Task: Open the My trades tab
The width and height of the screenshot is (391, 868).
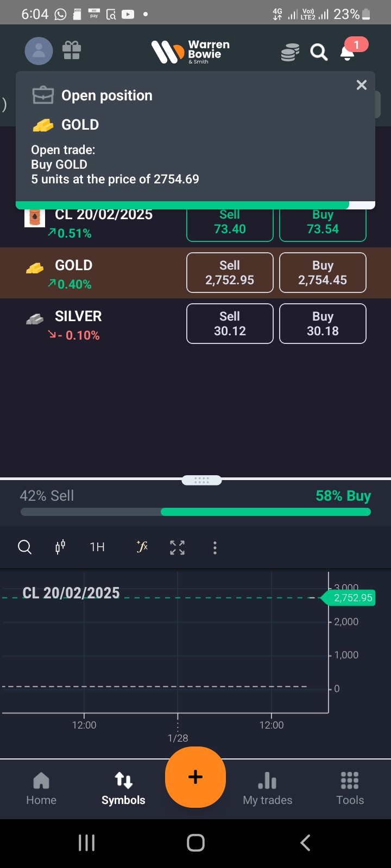Action: (x=267, y=789)
